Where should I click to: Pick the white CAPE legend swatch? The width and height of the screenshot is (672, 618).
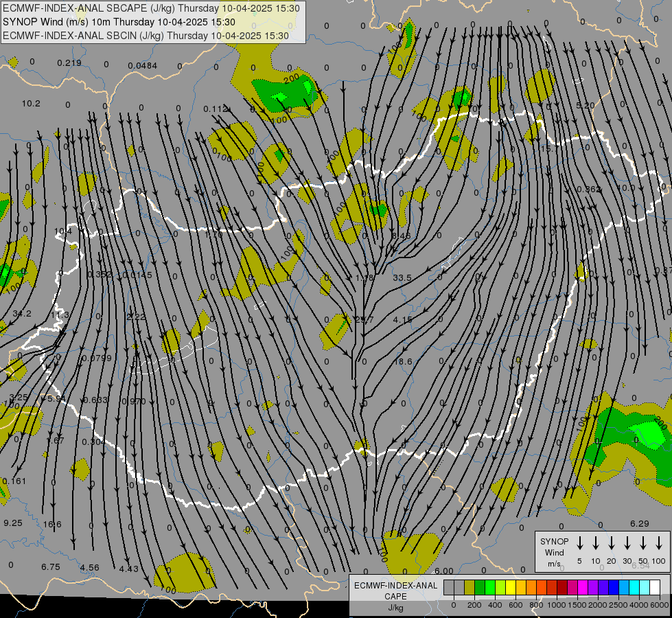point(655,587)
